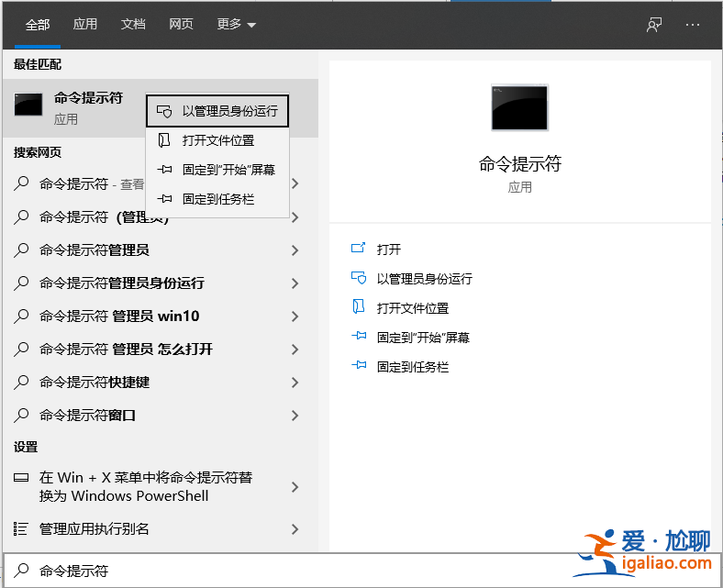Expand arrow for 命令提示符快捷键
This screenshot has width=723, height=588.
tap(295, 383)
